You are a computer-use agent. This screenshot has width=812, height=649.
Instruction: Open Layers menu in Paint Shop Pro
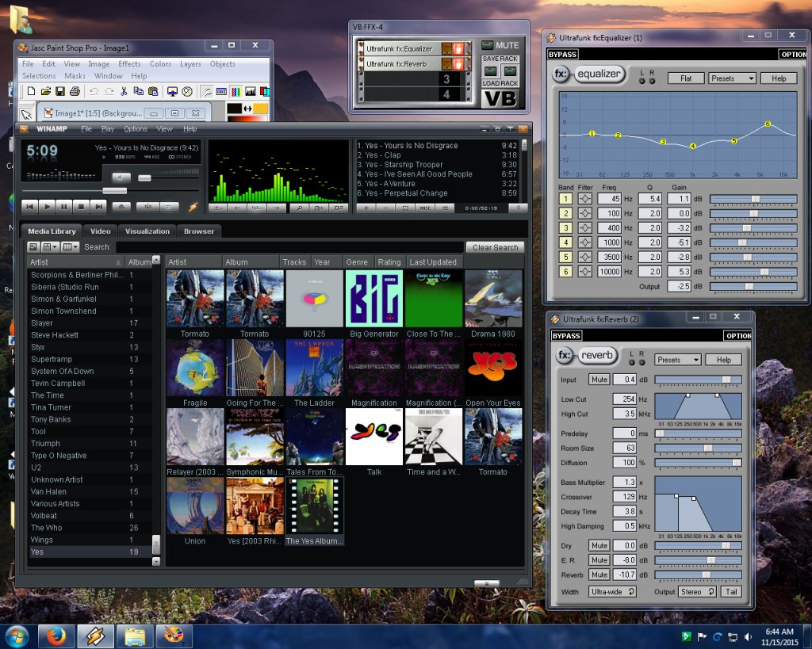point(190,64)
